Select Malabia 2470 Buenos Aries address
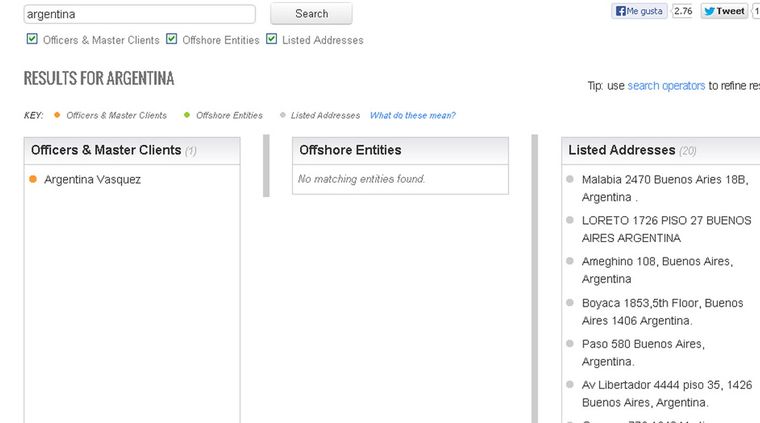This screenshot has height=423, width=760. click(664, 188)
